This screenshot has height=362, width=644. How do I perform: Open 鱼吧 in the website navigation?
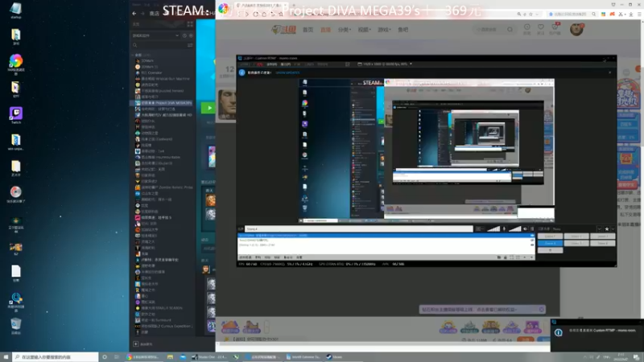pos(403,30)
